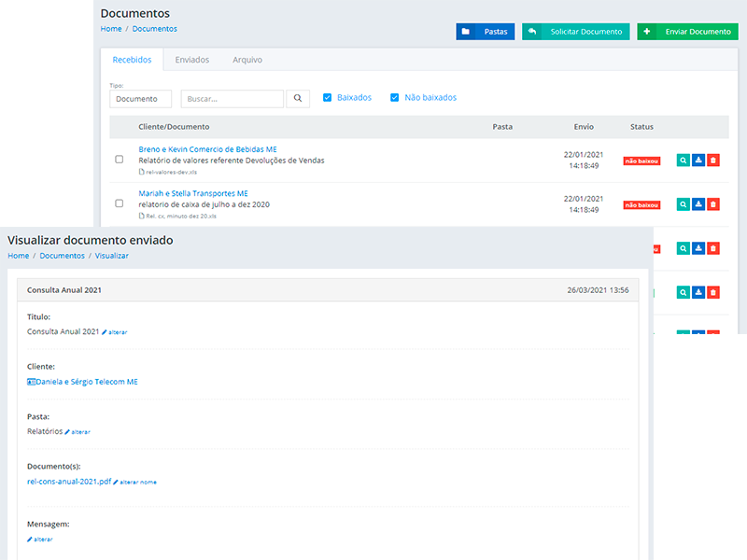Click alterar pencil next to Relatórios folder

coord(78,432)
